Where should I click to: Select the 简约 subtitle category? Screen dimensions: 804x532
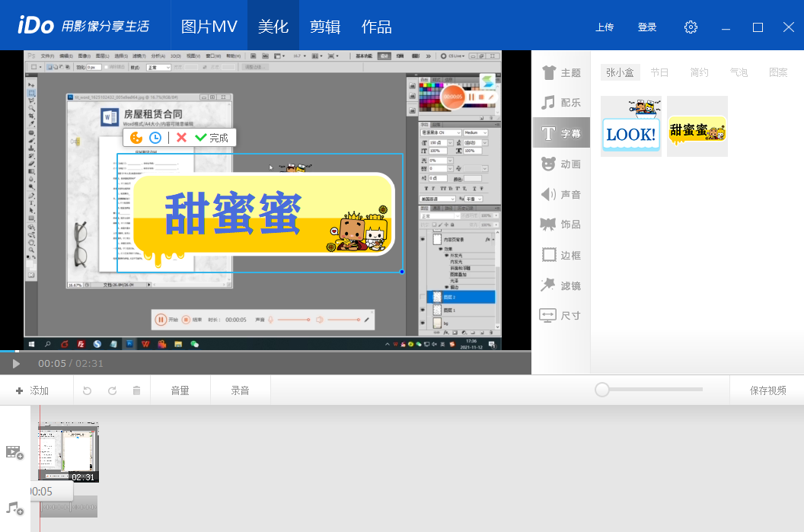(x=700, y=73)
